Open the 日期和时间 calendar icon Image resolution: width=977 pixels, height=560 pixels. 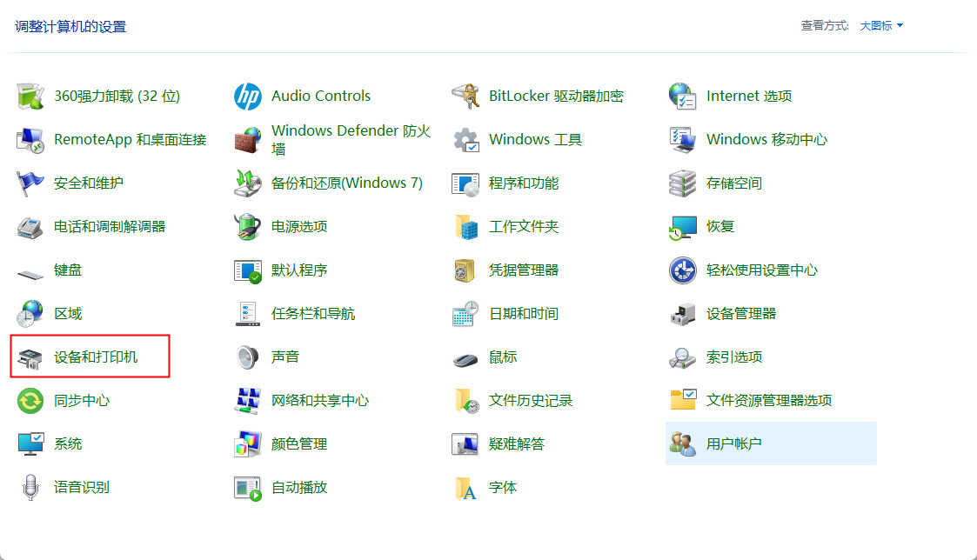[x=465, y=314]
